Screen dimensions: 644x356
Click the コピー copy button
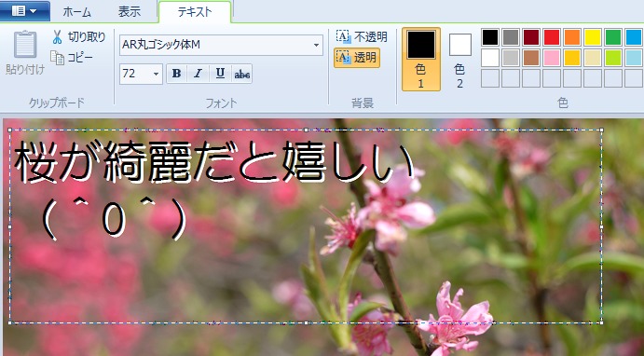72,58
